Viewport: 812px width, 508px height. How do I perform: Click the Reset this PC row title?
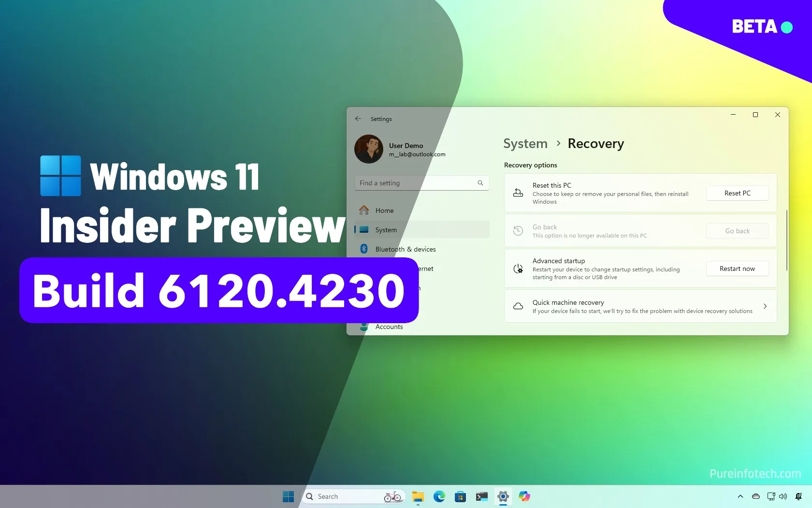pos(552,185)
